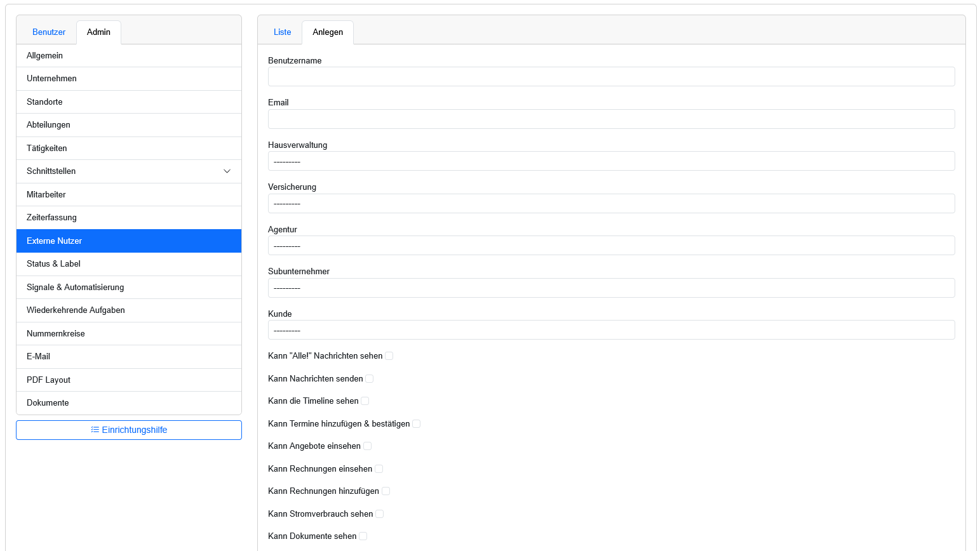
Task: Check Kann Nachrichten senden
Action: point(370,379)
